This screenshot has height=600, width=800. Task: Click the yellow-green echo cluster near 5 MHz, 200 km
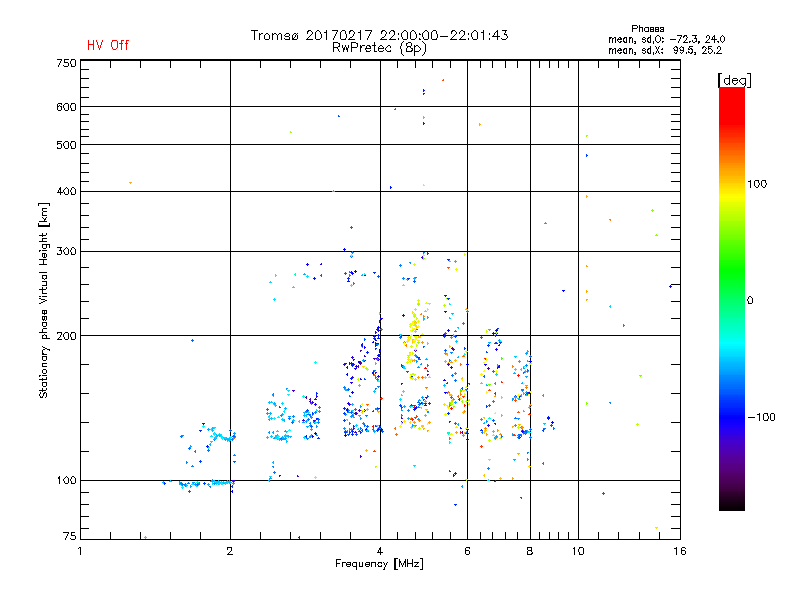coord(415,332)
